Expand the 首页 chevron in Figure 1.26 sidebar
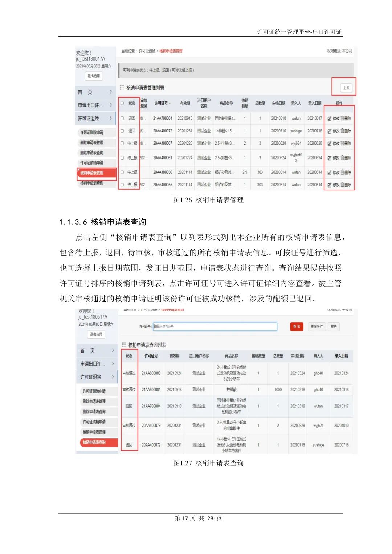392x554 pixels. 111,92
